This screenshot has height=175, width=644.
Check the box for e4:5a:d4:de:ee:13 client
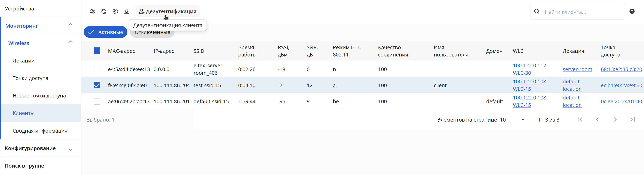pyautogui.click(x=97, y=69)
